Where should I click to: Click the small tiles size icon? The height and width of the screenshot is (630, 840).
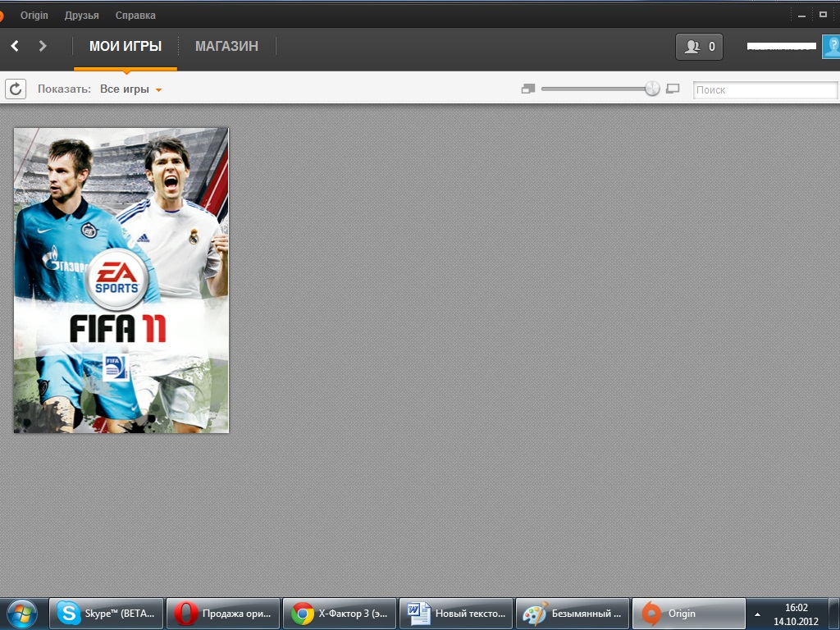pyautogui.click(x=528, y=89)
